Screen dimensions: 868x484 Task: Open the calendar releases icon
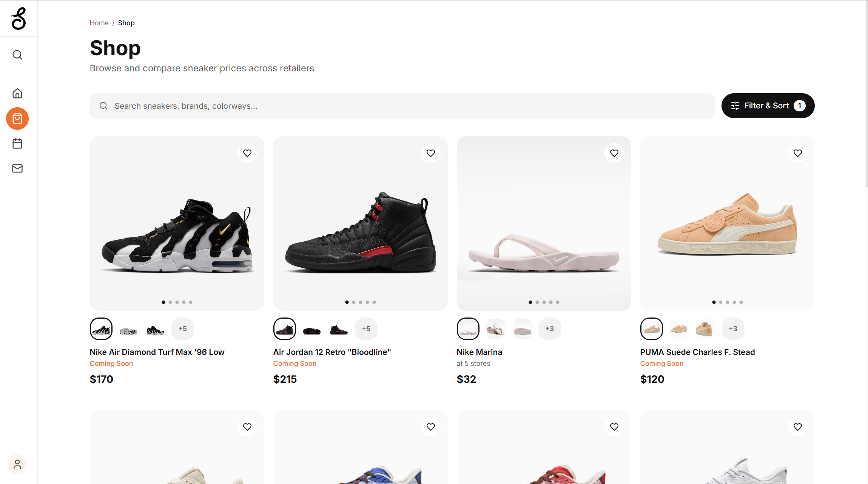tap(17, 143)
